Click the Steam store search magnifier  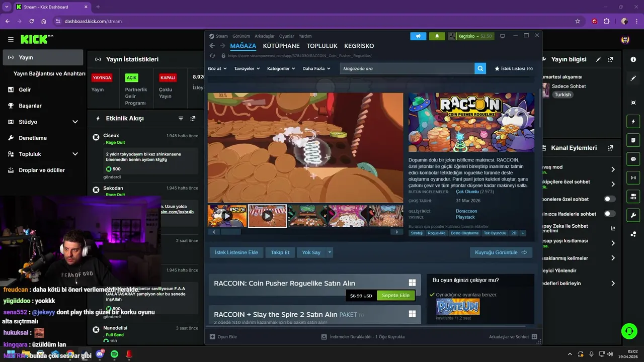pos(480,68)
